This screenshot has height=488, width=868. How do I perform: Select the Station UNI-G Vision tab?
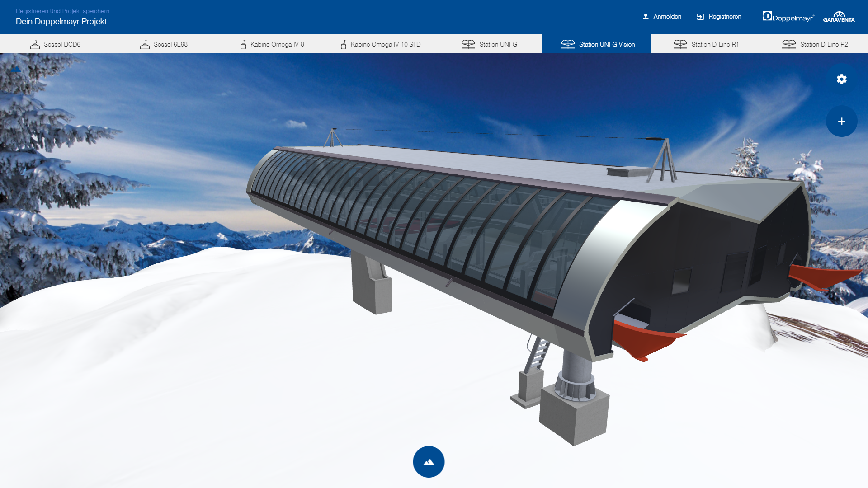[597, 44]
